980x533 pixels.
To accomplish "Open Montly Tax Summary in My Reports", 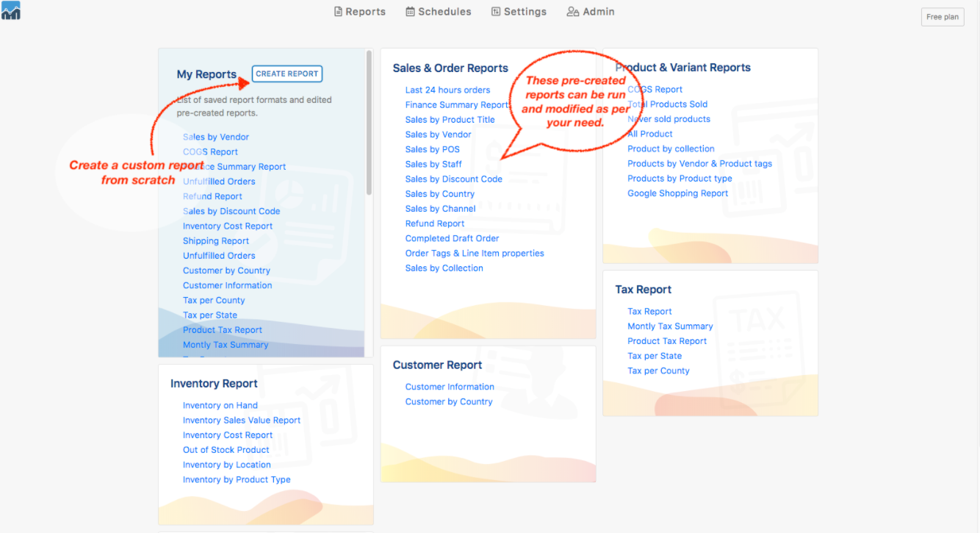I will point(226,345).
